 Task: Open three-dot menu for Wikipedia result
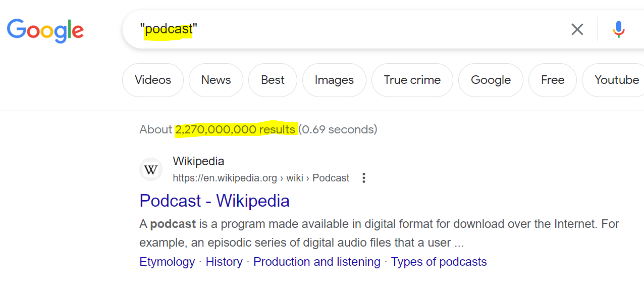[x=363, y=178]
